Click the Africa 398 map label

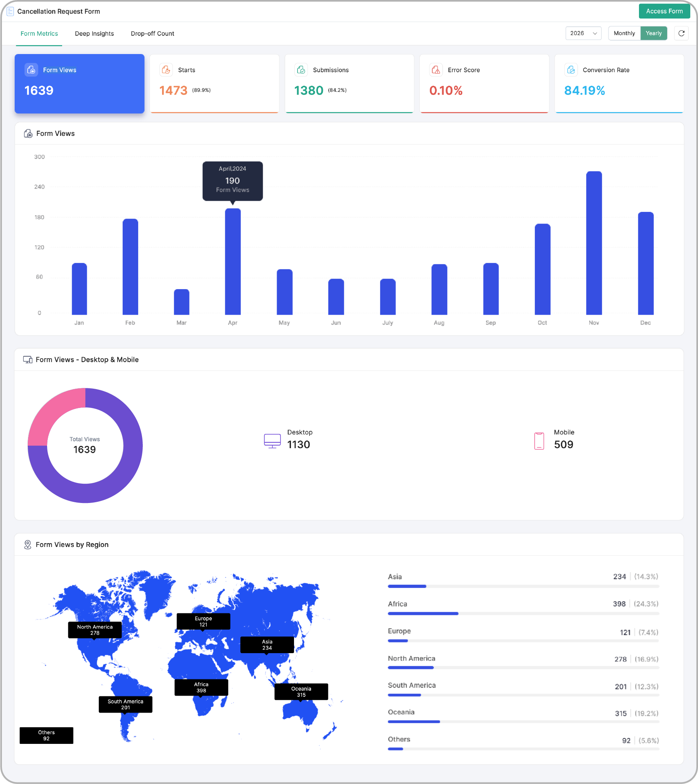pos(201,687)
